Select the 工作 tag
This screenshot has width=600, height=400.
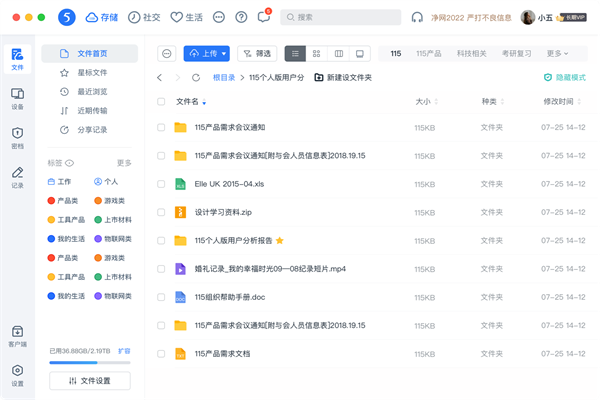(59, 182)
